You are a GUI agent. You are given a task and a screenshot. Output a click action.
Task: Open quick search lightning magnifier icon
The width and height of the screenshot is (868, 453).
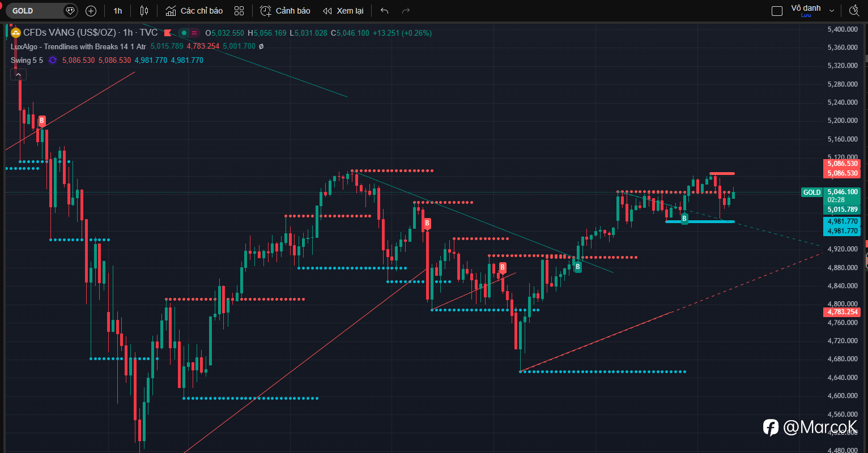[x=854, y=11]
